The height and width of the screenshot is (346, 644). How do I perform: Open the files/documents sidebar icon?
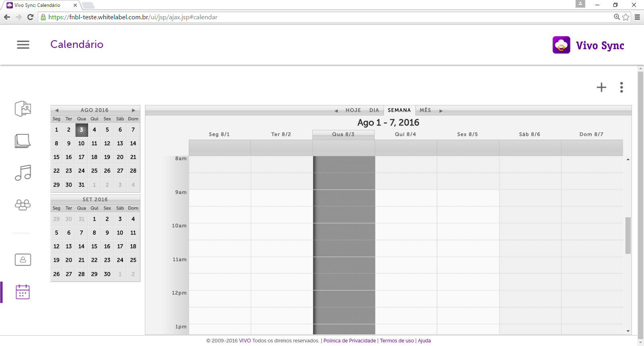pos(23,141)
